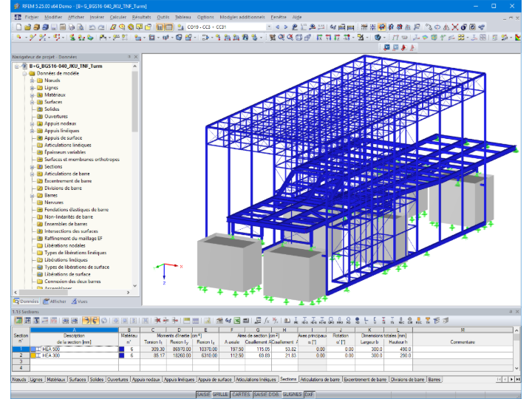
Task: Toggle the second orange arrow button in the table toolbar
Action: pyautogui.click(x=95, y=320)
